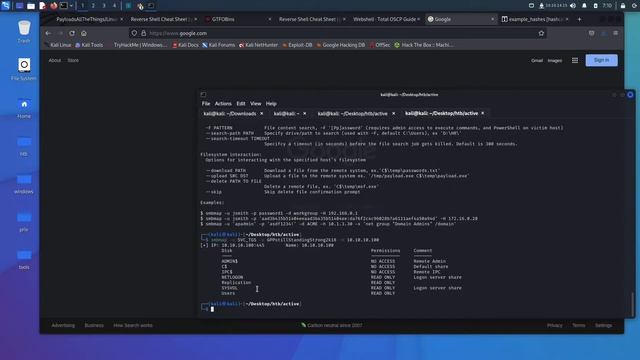This screenshot has width=640, height=360.
Task: Open Hack The Box bookmark
Action: pos(424,45)
